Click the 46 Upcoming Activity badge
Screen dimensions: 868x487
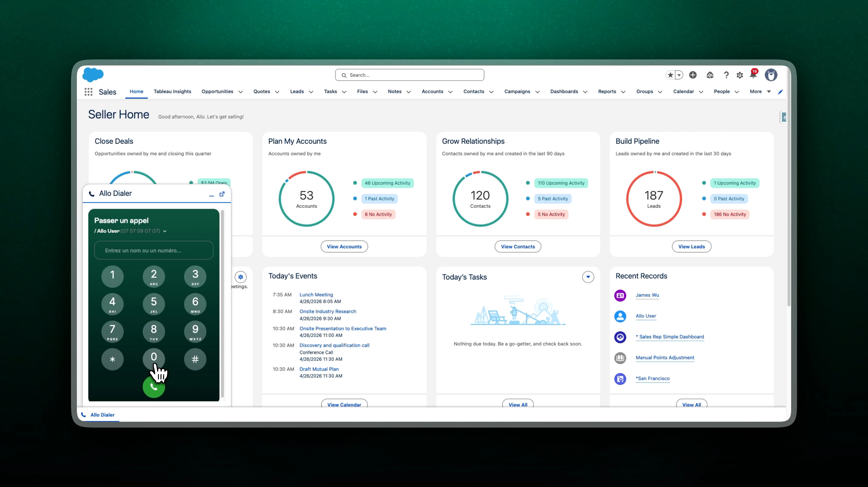(x=387, y=183)
